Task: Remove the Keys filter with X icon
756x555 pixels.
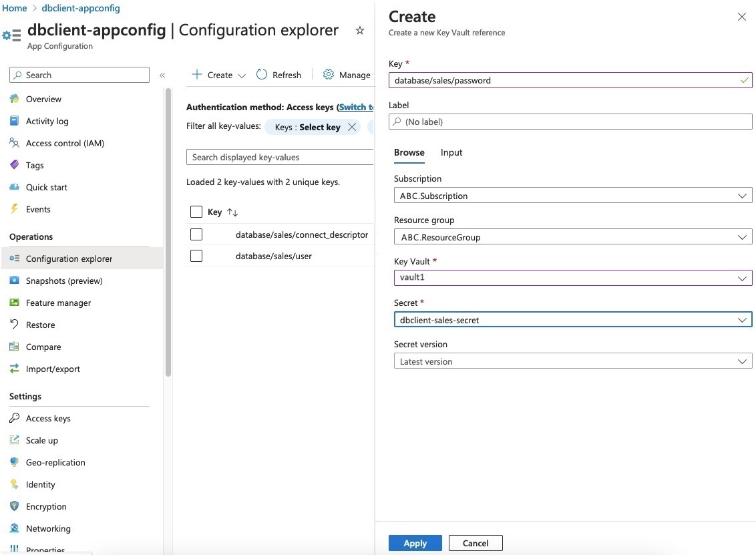Action: click(352, 127)
